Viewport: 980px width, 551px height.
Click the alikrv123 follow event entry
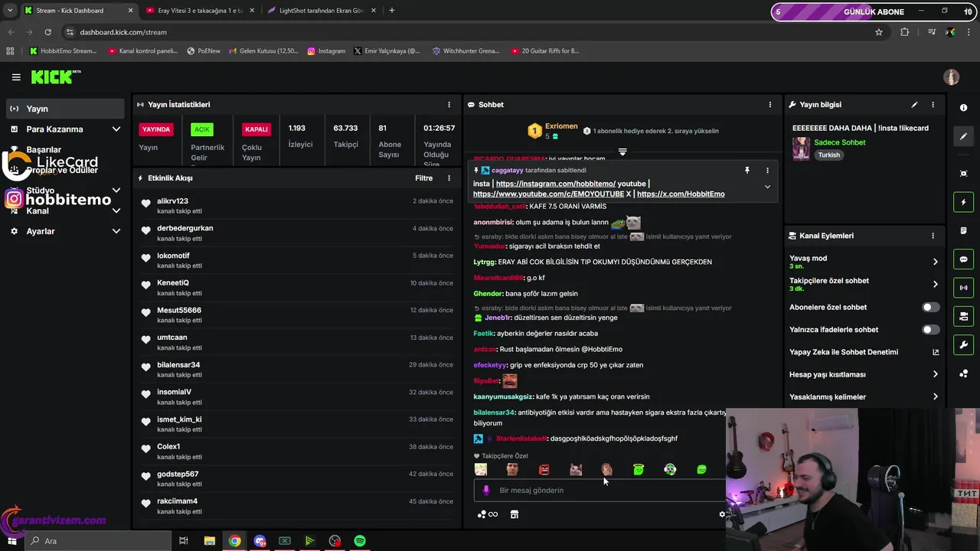tap(296, 206)
